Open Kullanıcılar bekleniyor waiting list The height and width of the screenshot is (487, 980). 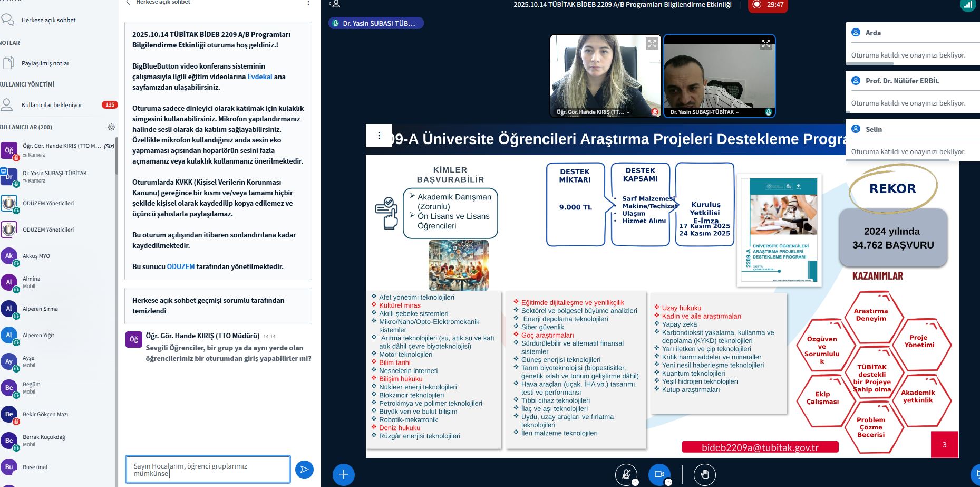click(x=52, y=105)
